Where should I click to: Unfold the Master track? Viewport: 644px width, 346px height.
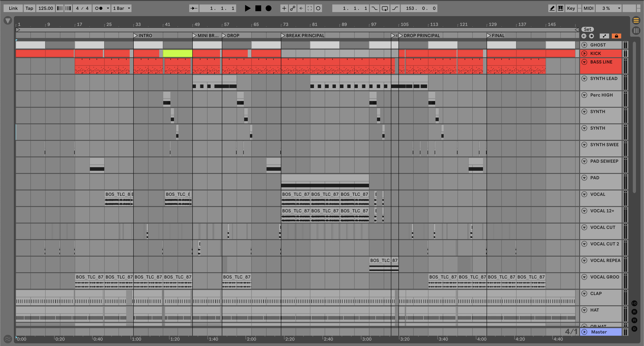point(584,332)
